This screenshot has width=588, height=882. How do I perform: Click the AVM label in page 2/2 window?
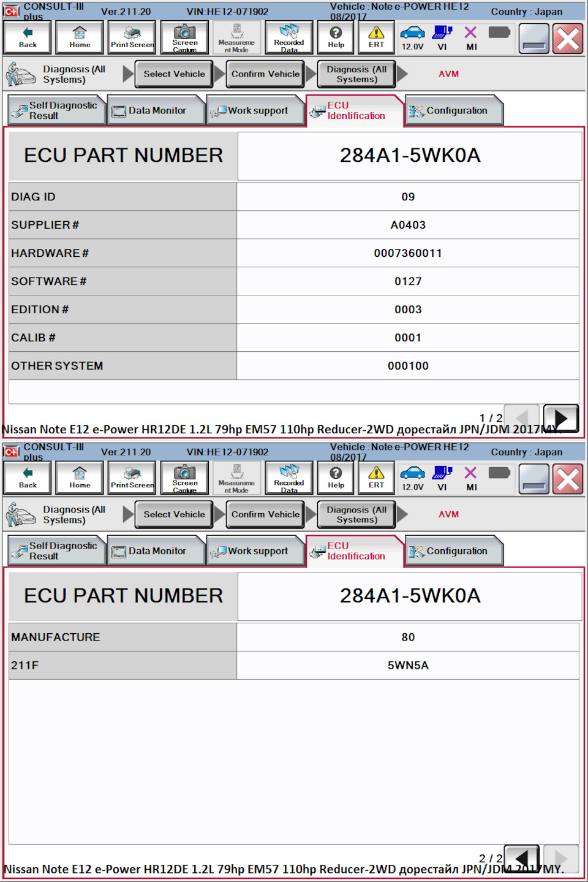(448, 515)
